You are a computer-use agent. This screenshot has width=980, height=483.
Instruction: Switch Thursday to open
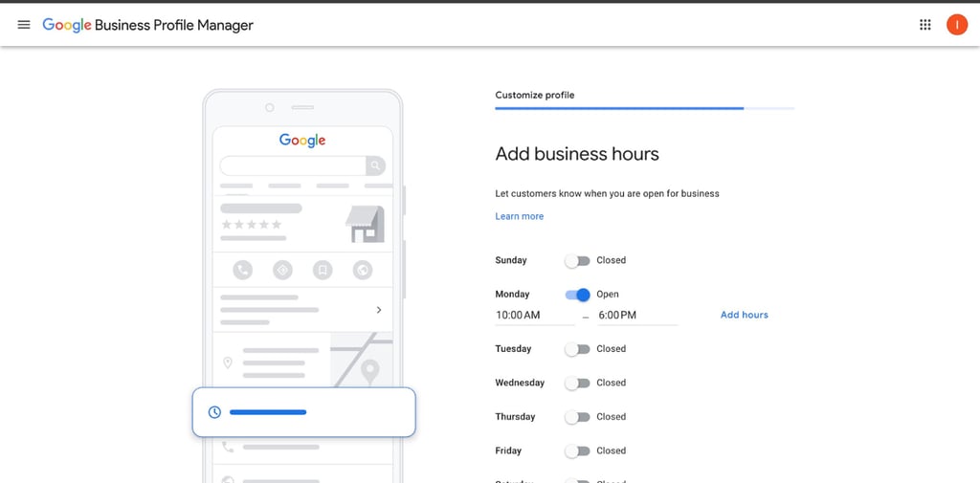(x=577, y=417)
